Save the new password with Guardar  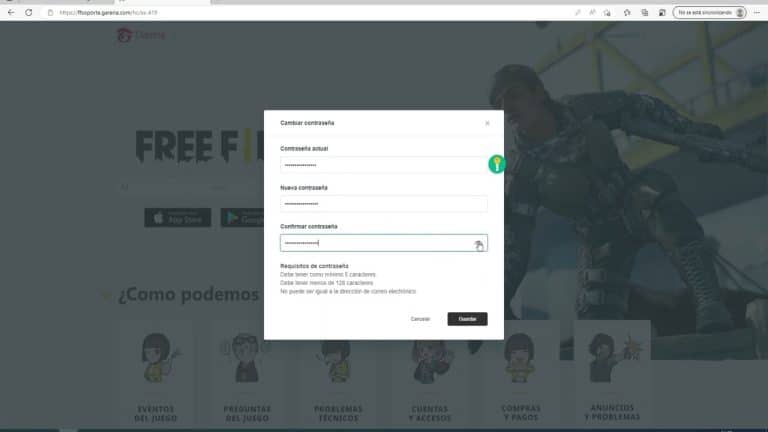467,319
